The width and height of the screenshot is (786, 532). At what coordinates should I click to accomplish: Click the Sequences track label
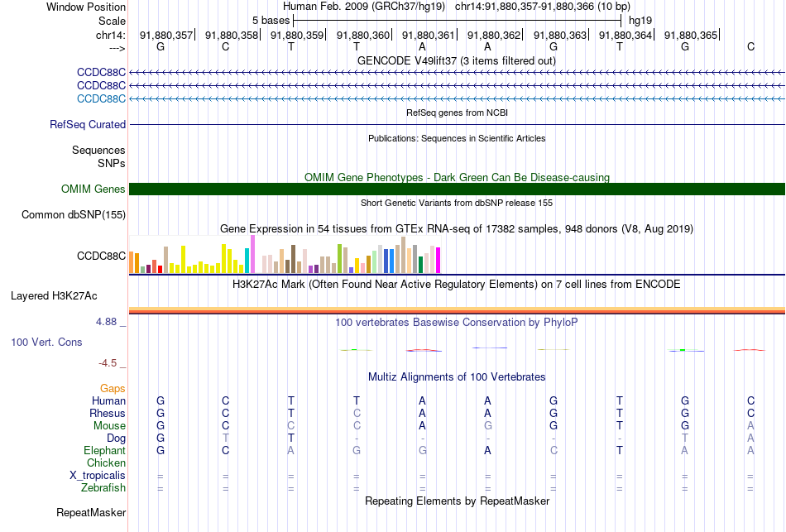point(98,150)
